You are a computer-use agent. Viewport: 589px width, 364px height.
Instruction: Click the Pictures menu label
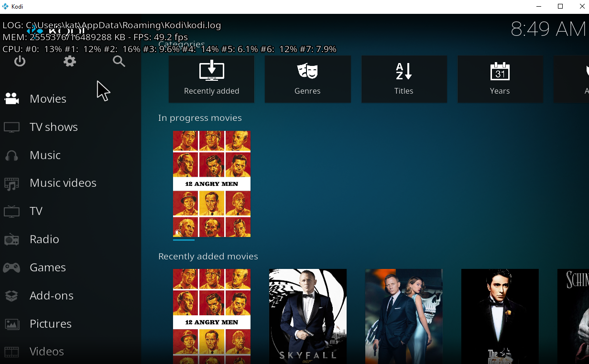coord(51,324)
